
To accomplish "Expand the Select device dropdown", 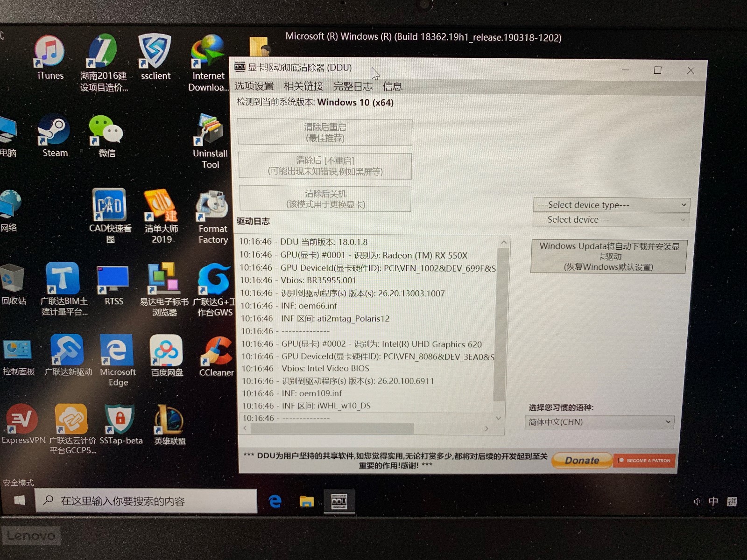I will pos(611,220).
